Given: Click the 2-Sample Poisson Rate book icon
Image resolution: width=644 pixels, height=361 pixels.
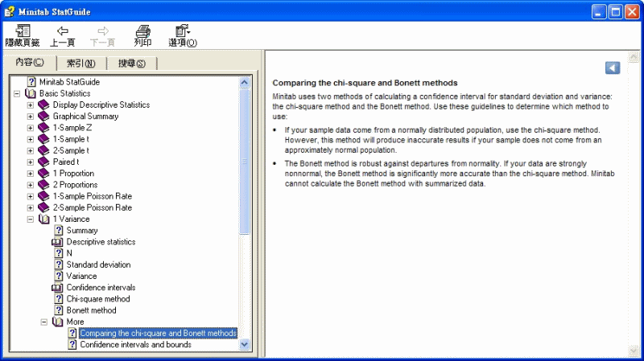Looking at the screenshot, I should tap(43, 207).
